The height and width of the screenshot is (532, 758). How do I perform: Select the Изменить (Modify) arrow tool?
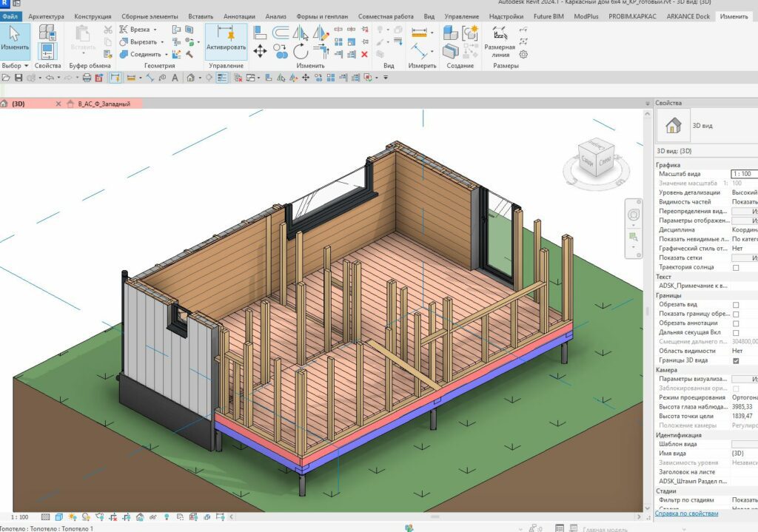[x=15, y=39]
